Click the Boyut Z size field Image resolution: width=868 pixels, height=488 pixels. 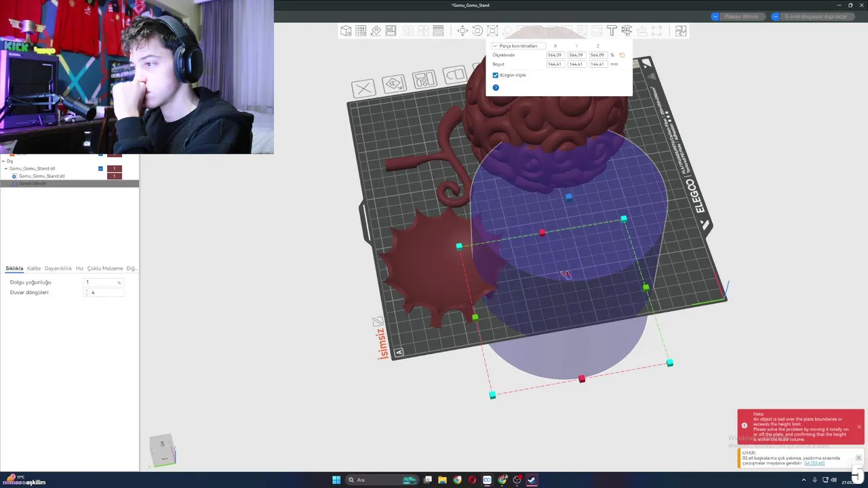(597, 64)
